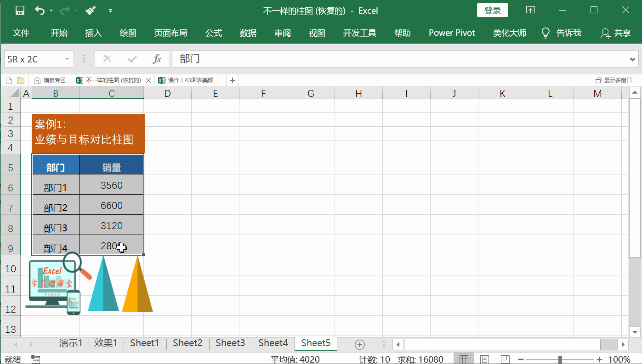Close the 不一样的柱图 (恢复的) workbook tab
The height and width of the screenshot is (364, 642).
[148, 80]
